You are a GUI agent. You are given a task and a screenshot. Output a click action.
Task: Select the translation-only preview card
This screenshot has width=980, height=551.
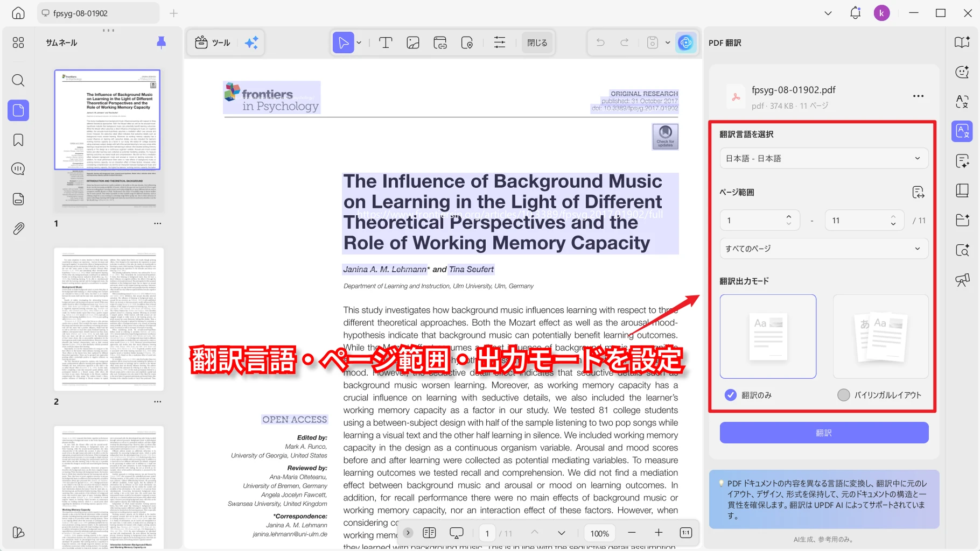pyautogui.click(x=768, y=336)
